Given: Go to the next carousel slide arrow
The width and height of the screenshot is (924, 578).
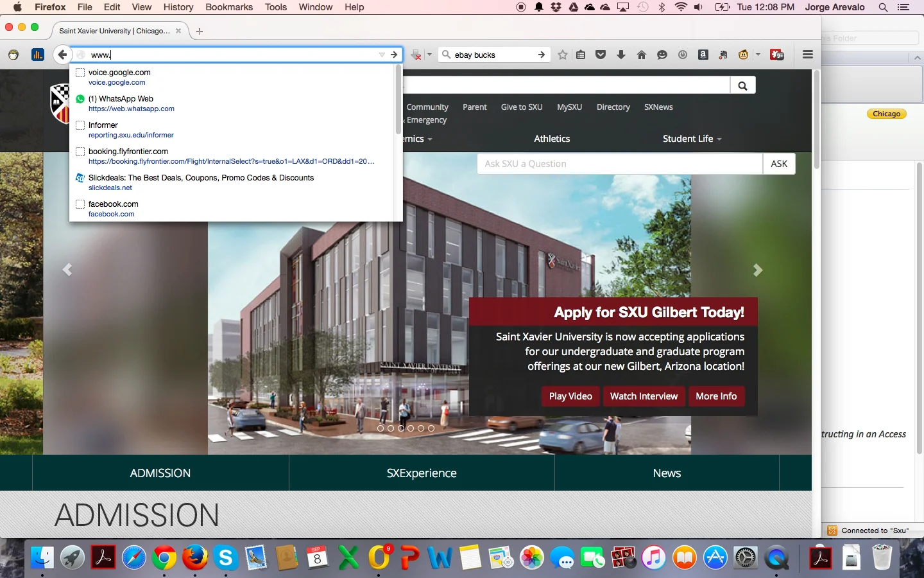Looking at the screenshot, I should point(758,270).
